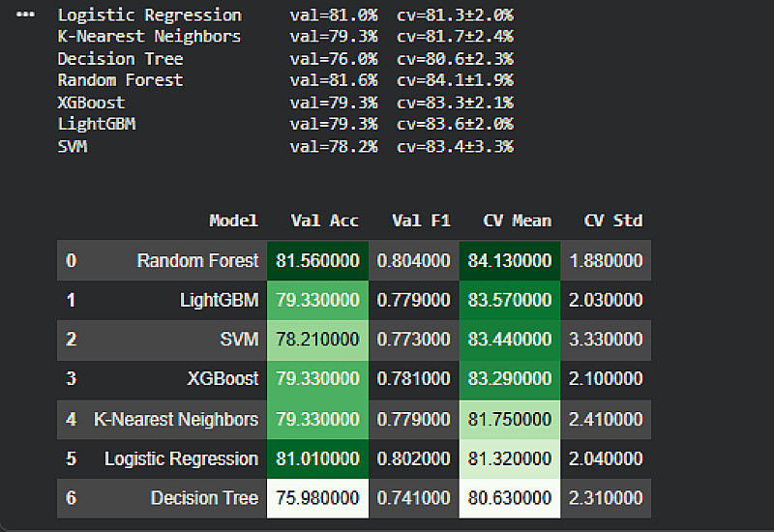The height and width of the screenshot is (532, 774).
Task: Click the 80.630000 CV Mean cell
Action: (x=510, y=498)
